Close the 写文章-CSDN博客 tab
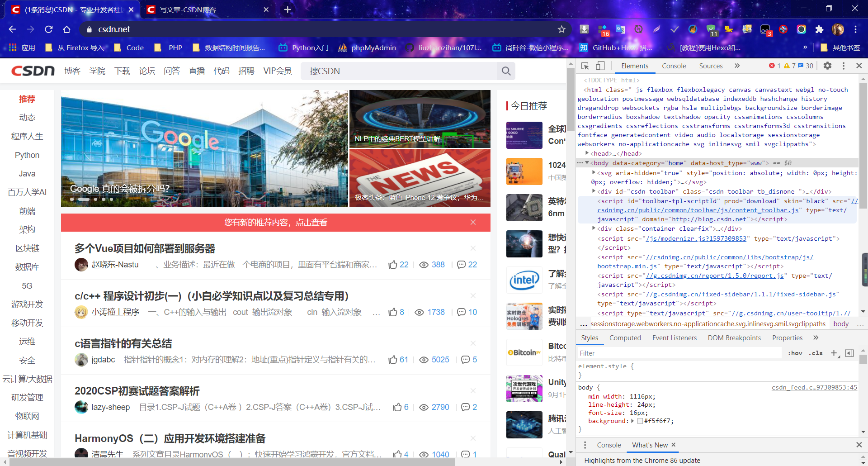This screenshot has width=868, height=466. [266, 10]
